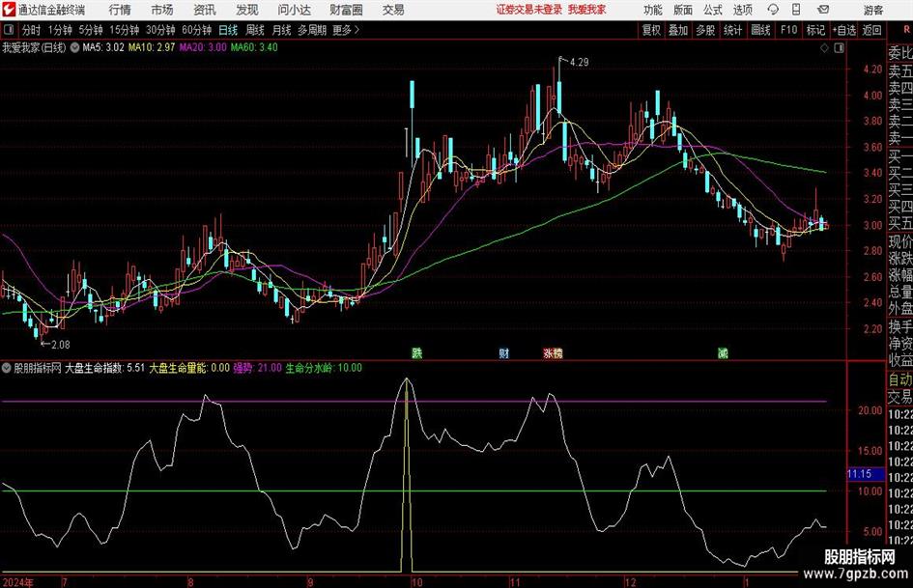This screenshot has height=588, width=913.
Task: Switch to 60分钟 chart period
Action: 196,30
